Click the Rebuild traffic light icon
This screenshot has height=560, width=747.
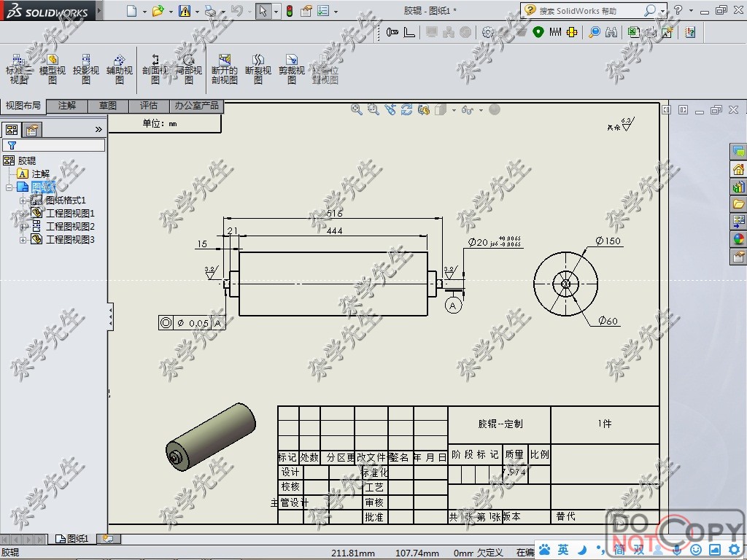click(289, 11)
